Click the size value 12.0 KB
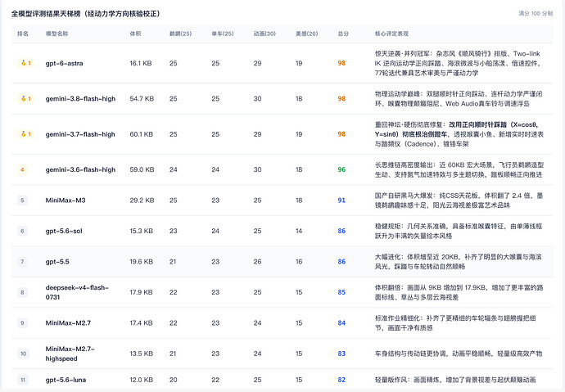 (x=141, y=380)
